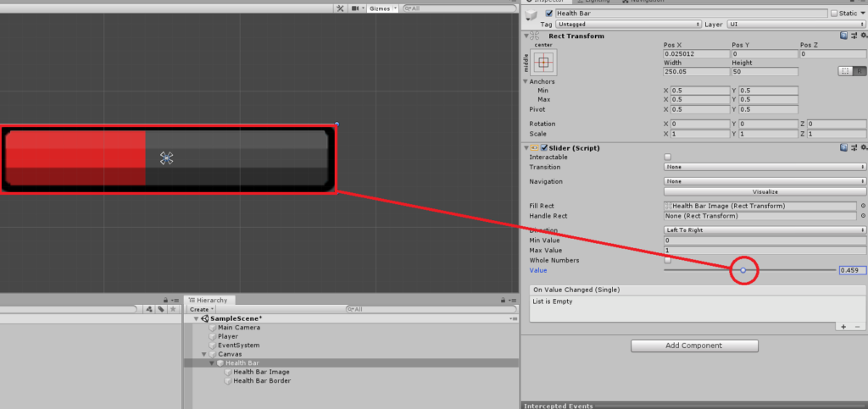Click the Add Component button
This screenshot has height=409, width=868.
click(694, 345)
